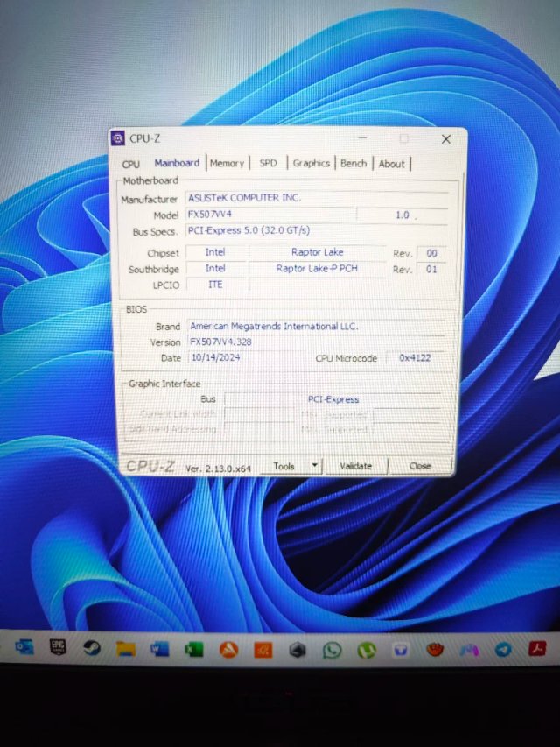
Task: Click the CPU Microcode 0x4122 value
Action: (415, 357)
